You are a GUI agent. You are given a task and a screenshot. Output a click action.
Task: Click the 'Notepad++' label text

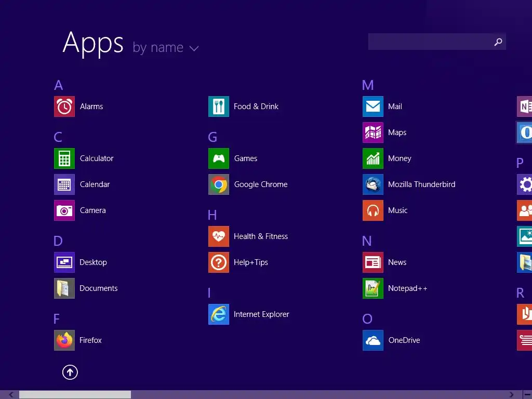(407, 288)
